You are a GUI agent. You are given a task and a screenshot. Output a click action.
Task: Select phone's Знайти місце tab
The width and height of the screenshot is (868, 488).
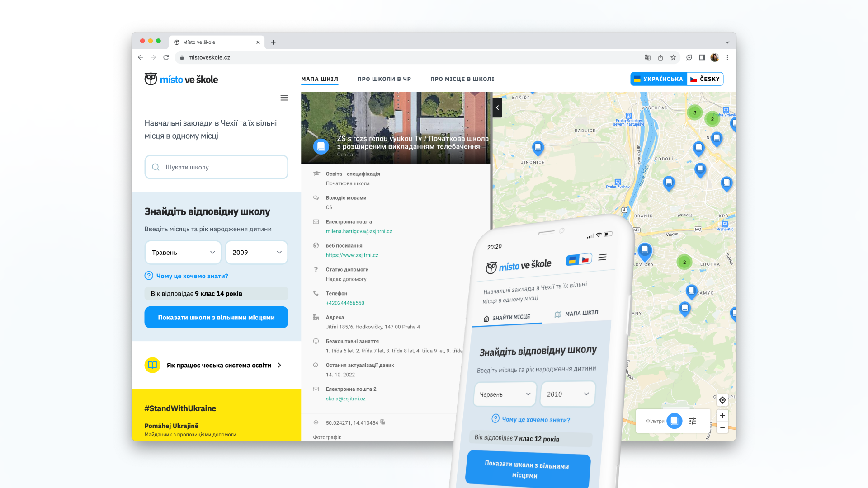pos(507,318)
